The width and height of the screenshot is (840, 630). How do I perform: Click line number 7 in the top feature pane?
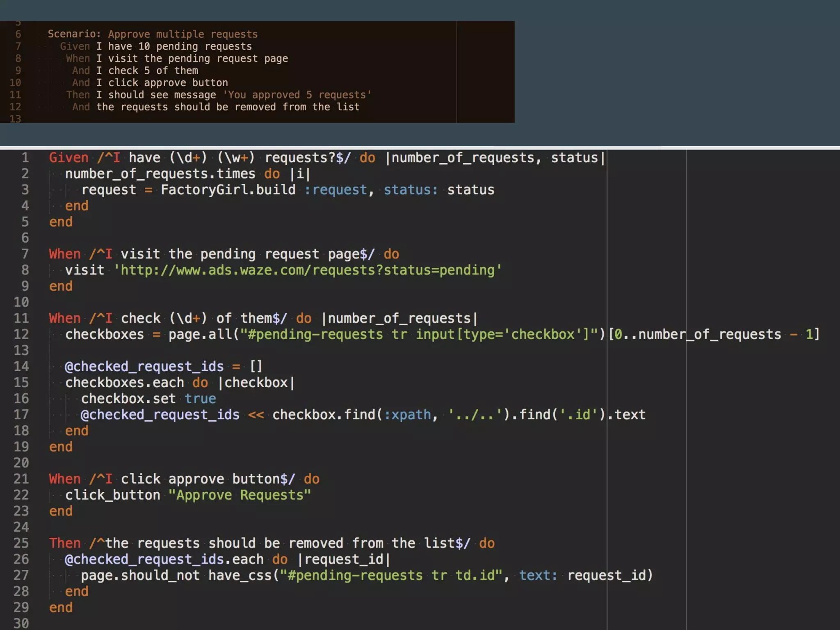pyautogui.click(x=18, y=46)
